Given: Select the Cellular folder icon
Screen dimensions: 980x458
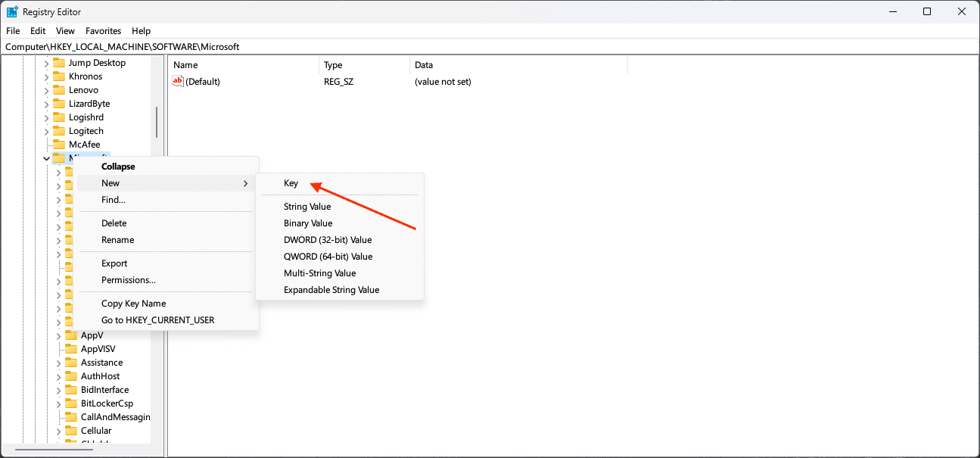Looking at the screenshot, I should pyautogui.click(x=71, y=431).
